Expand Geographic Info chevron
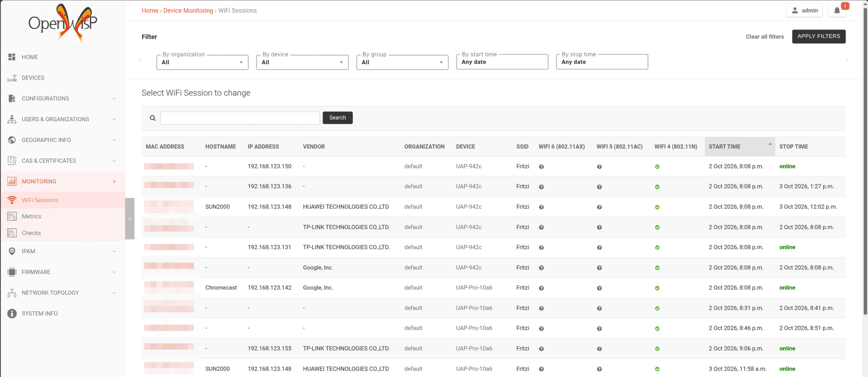 coord(114,140)
